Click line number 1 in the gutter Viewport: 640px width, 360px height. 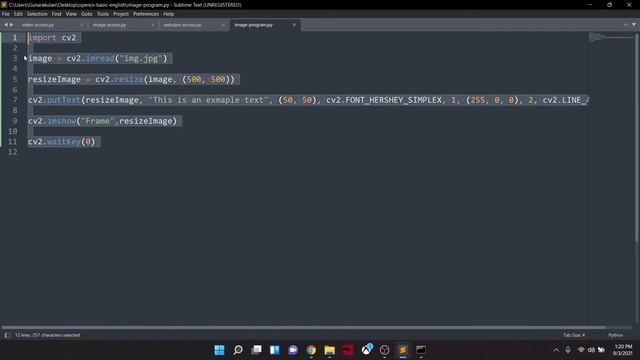pyautogui.click(x=15, y=38)
